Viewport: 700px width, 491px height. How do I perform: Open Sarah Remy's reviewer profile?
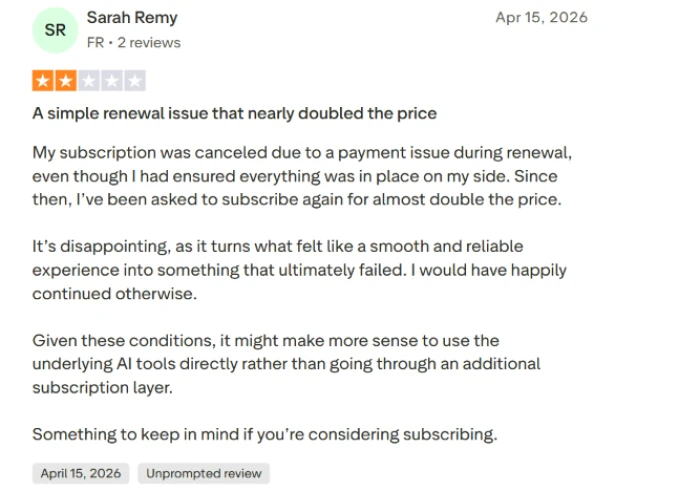point(132,18)
